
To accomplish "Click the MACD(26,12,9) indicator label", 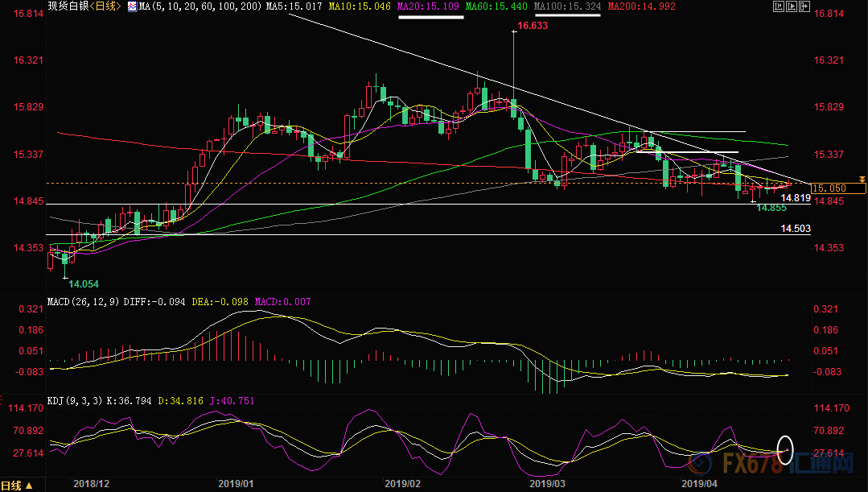I will coord(84,301).
